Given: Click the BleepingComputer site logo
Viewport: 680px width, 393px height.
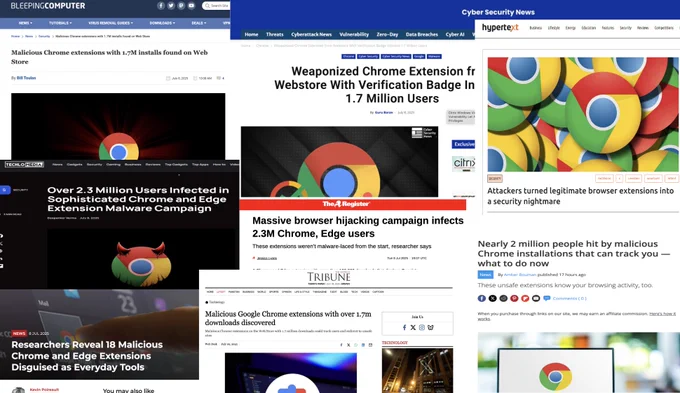Looking at the screenshot, I should (x=48, y=6).
